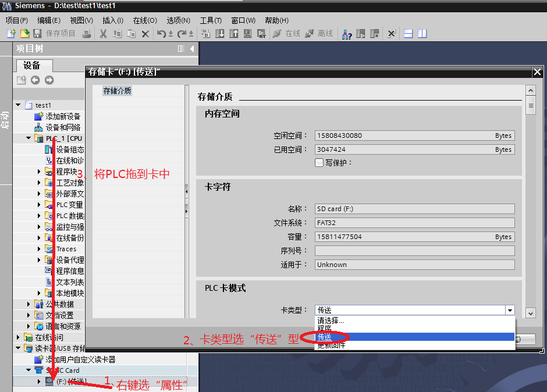The height and width of the screenshot is (392, 547).
Task: Collapse the 项目树 panel with the left arrow
Action: click(192, 48)
